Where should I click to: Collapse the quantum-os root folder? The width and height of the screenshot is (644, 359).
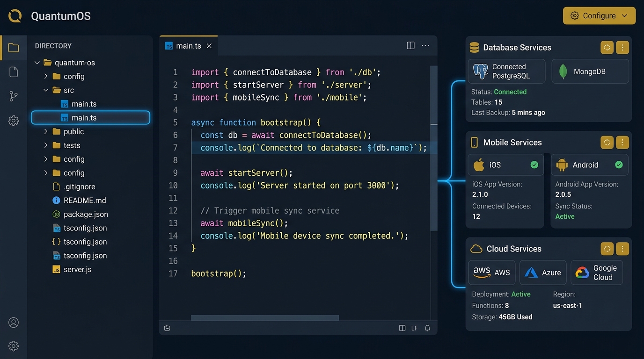(x=37, y=62)
